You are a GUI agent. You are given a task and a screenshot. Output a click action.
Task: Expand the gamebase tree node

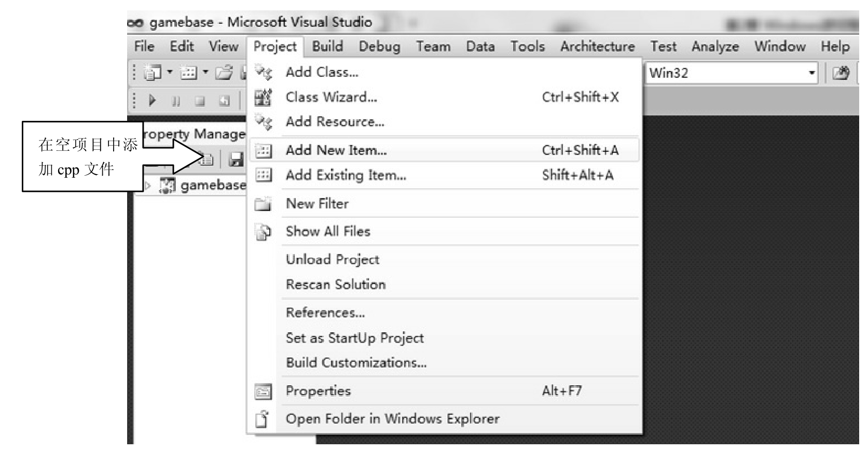point(147,185)
